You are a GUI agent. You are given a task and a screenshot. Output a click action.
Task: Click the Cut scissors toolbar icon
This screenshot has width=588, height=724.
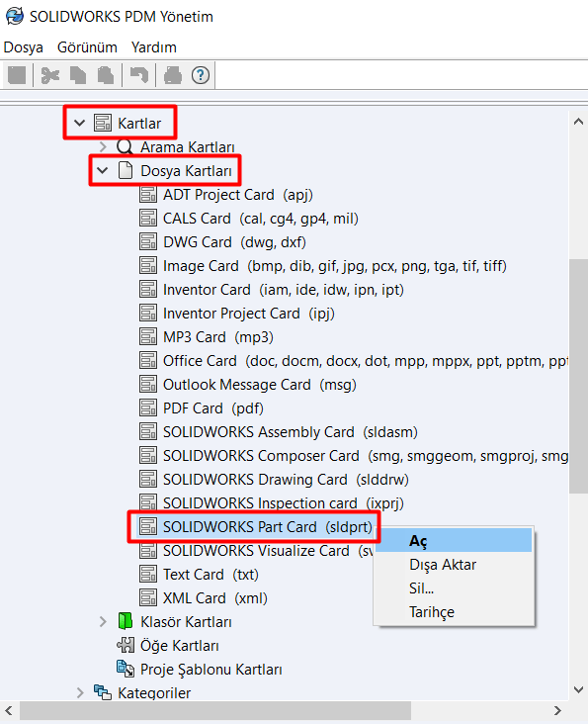pos(49,75)
